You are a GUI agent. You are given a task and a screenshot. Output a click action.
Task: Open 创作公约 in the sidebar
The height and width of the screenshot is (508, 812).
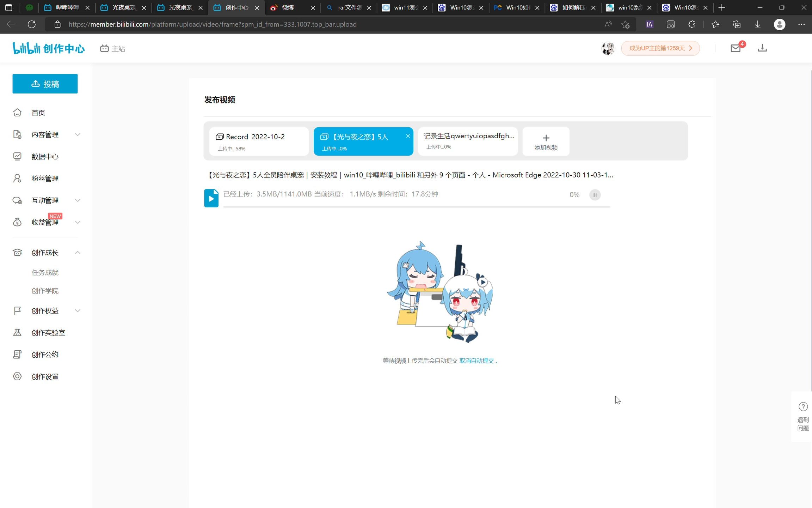pos(45,354)
